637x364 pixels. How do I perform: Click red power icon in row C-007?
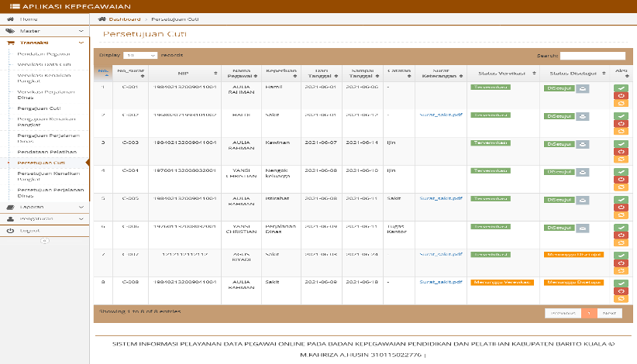[x=621, y=263]
